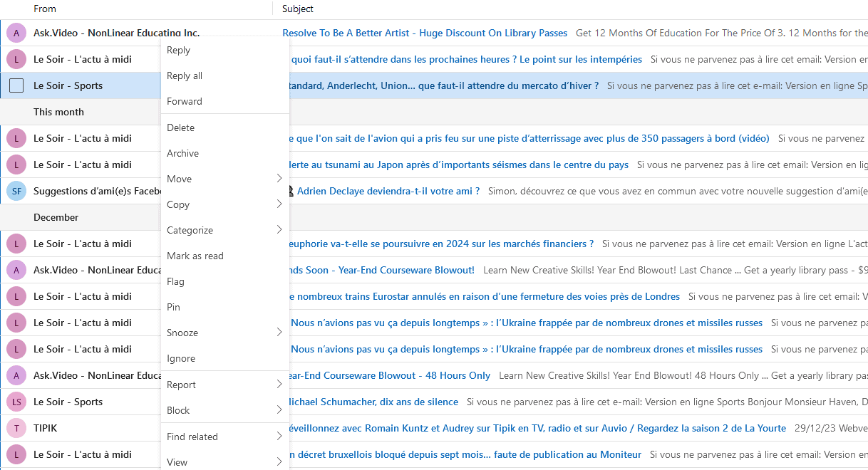Click the SF avatar for Facebook suggestions
This screenshot has height=470, width=868.
16,191
